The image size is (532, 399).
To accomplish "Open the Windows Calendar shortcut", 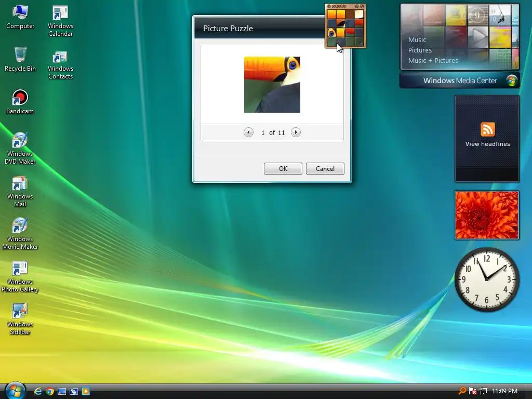I will 60,21.
